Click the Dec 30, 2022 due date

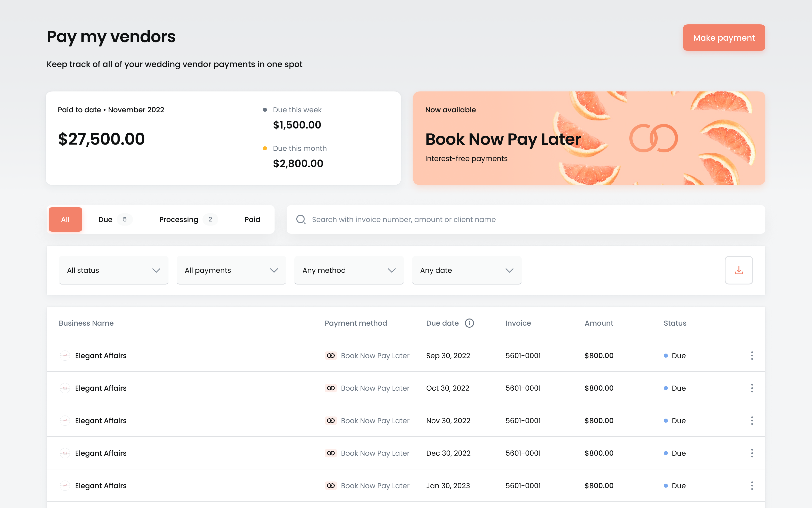[x=448, y=453]
